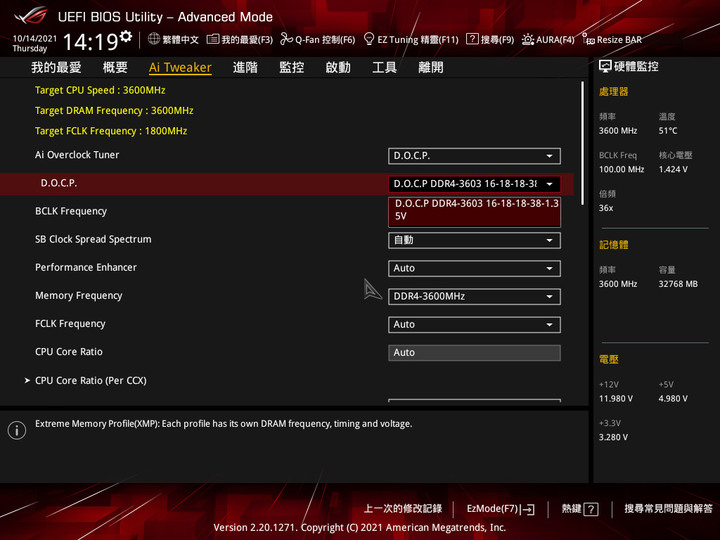The width and height of the screenshot is (720, 540).
Task: Open AURA (F4) lighting icon
Action: click(528, 39)
